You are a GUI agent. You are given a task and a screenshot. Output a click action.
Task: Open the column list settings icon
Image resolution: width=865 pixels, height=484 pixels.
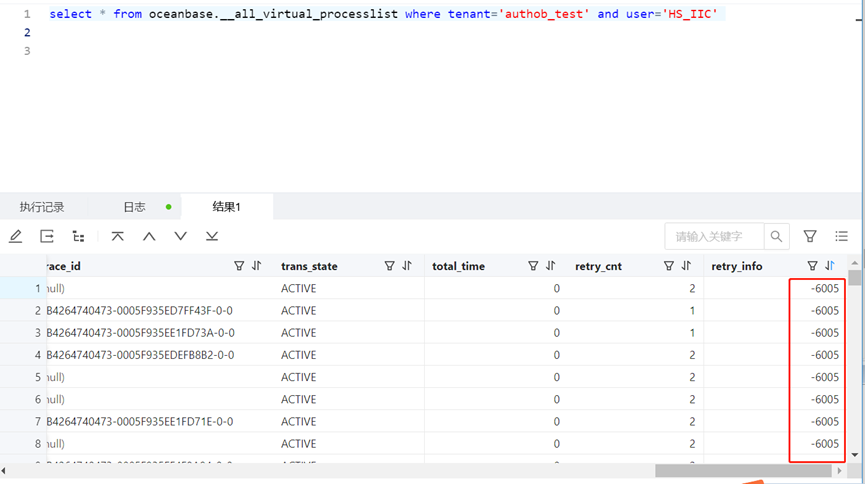pos(841,236)
